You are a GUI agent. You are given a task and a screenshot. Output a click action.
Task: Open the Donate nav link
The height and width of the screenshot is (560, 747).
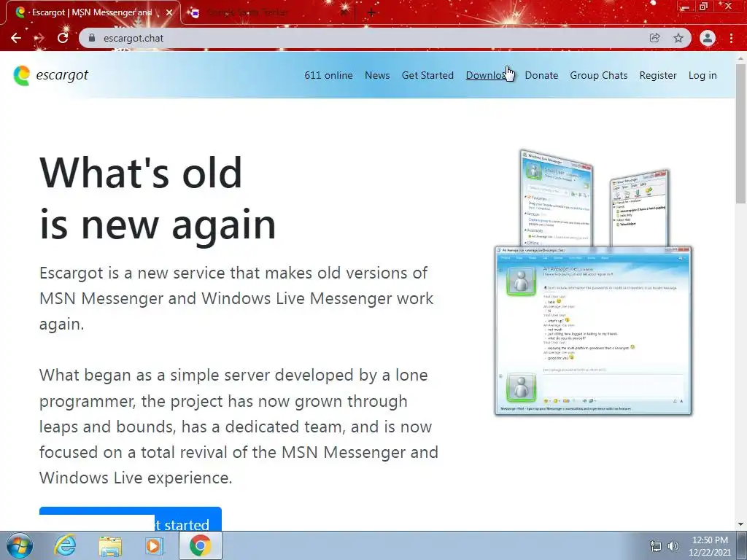pyautogui.click(x=542, y=75)
